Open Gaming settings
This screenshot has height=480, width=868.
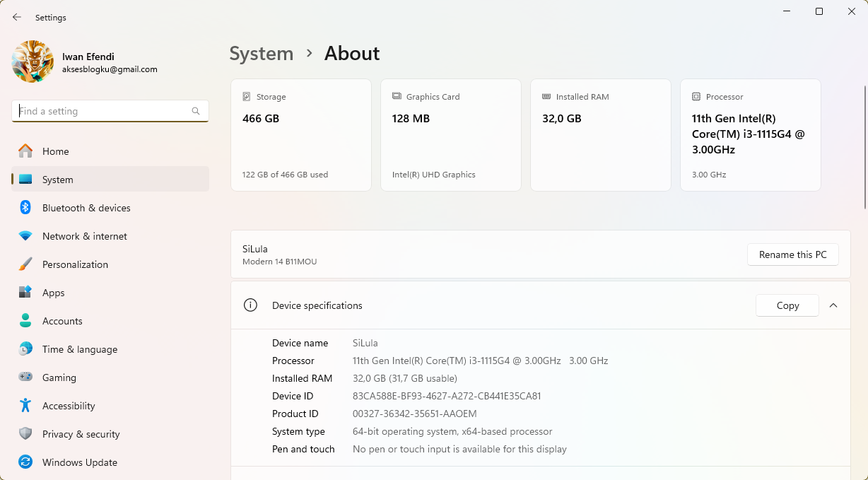110,377
